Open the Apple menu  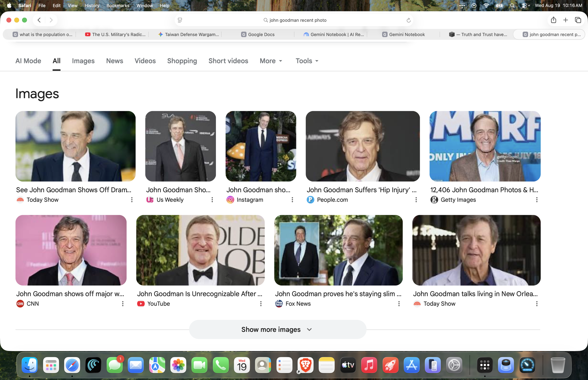coord(9,5)
